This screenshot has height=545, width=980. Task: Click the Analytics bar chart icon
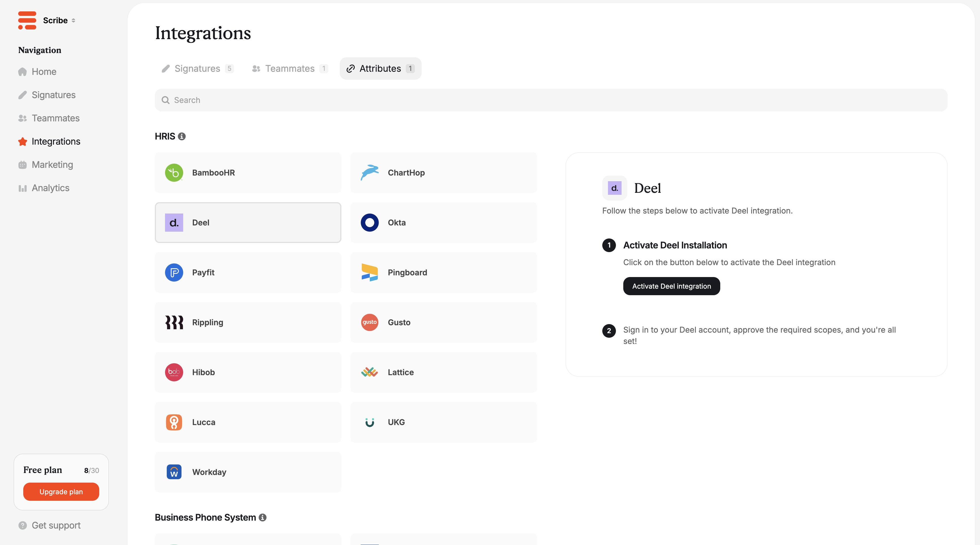[22, 188]
